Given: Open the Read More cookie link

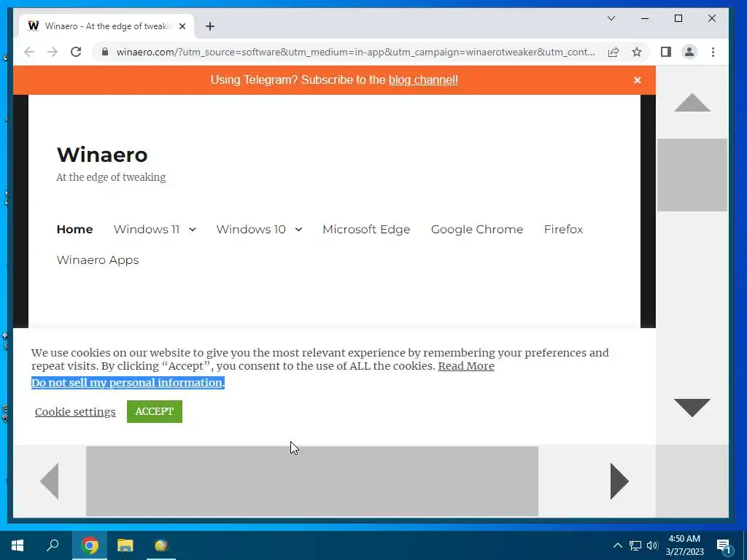Looking at the screenshot, I should pyautogui.click(x=466, y=366).
